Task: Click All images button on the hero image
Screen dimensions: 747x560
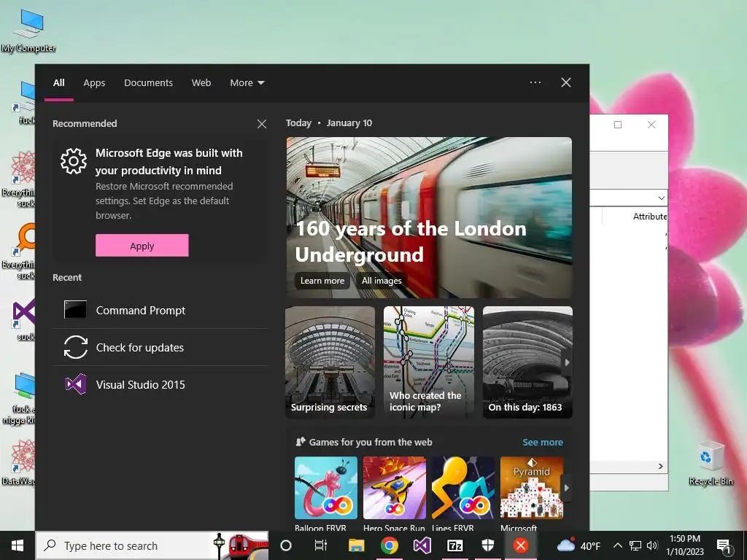Action: (381, 281)
